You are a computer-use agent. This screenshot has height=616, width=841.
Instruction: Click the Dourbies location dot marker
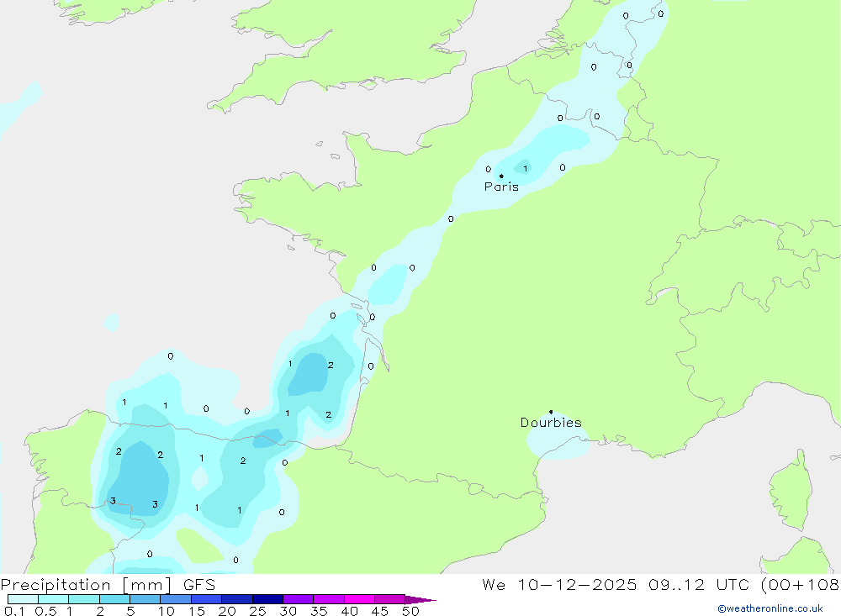551,412
